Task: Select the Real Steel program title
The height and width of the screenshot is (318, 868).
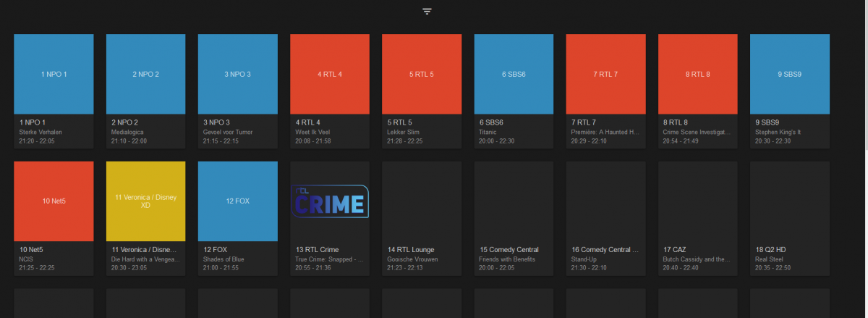Action: click(770, 259)
